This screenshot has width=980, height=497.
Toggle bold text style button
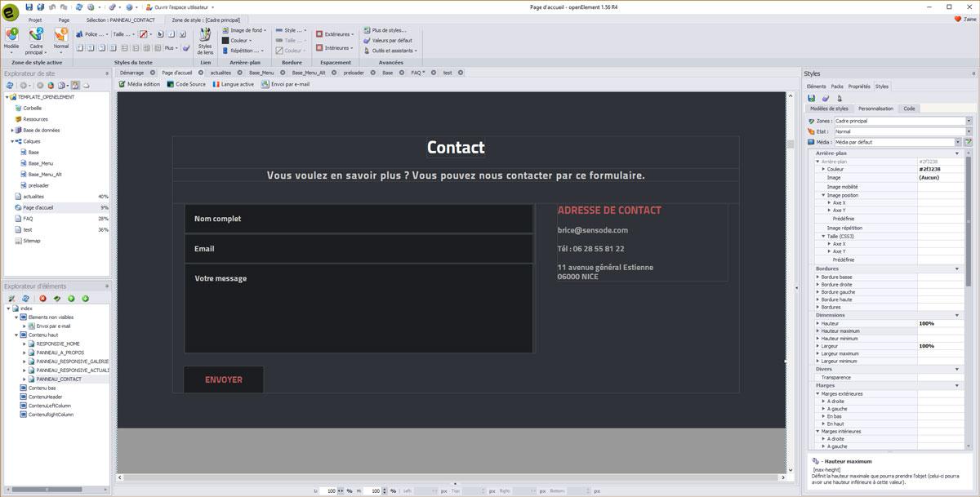159,34
